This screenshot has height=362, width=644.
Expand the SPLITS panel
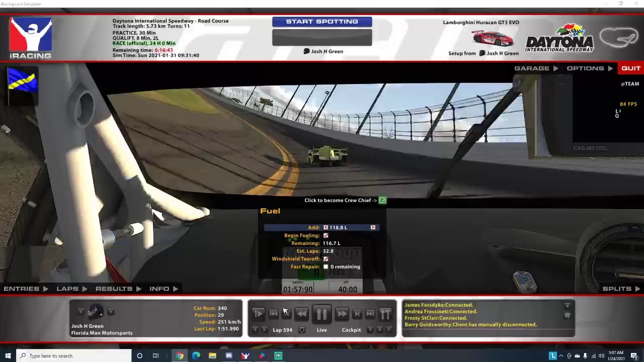[x=621, y=289]
